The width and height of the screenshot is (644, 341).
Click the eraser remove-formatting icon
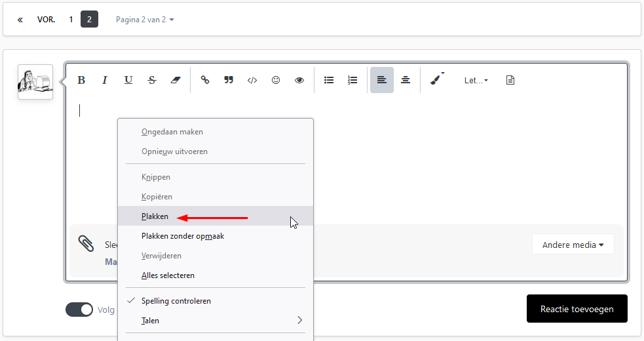click(x=174, y=80)
